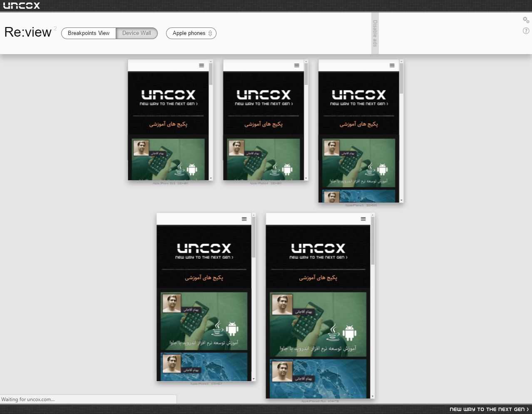This screenshot has height=414, width=532.
Task: Open hamburger menu in iPhone 6 Plus preview
Action: (x=363, y=219)
